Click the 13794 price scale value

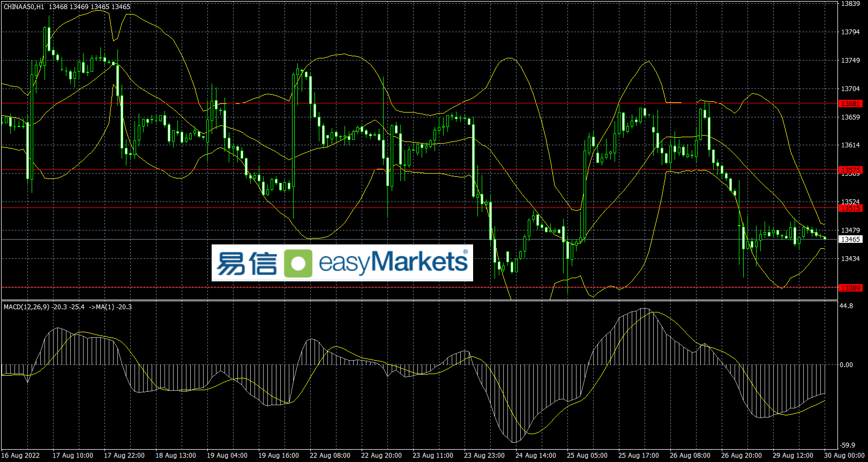850,32
